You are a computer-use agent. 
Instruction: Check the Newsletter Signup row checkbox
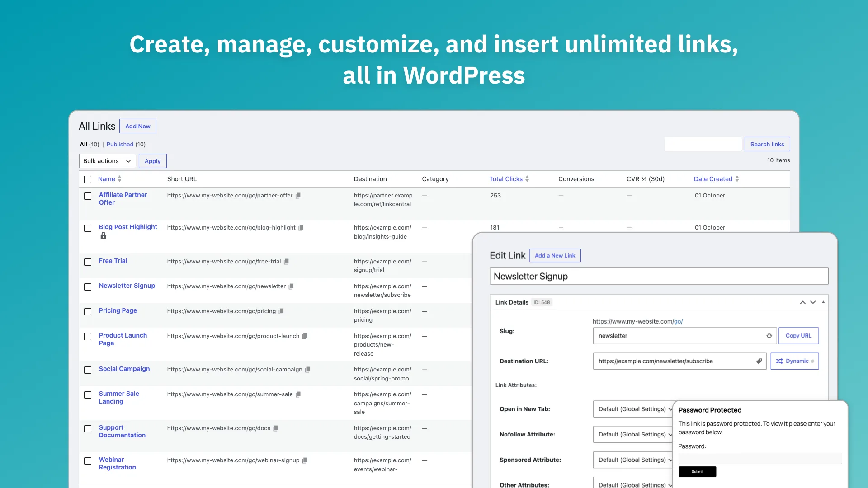(x=88, y=287)
